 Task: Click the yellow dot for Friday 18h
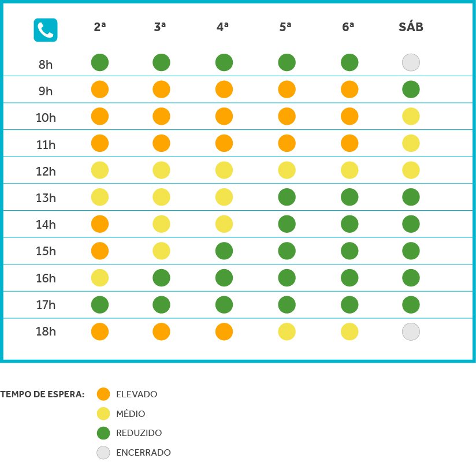click(x=349, y=331)
